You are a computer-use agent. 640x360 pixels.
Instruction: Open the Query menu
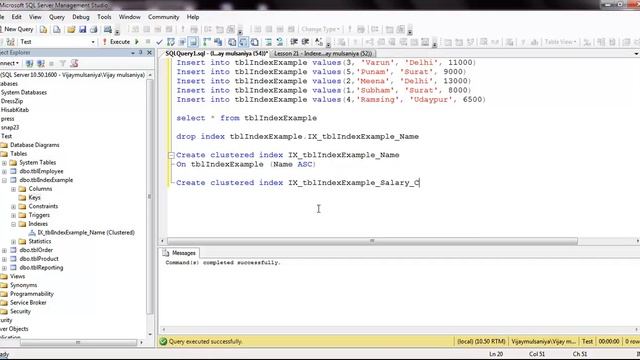click(x=57, y=17)
